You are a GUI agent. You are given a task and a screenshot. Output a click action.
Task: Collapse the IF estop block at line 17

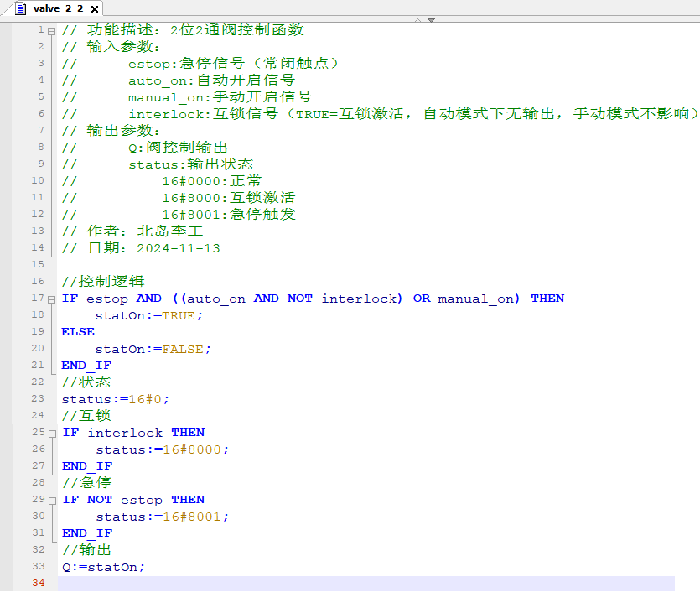(52, 299)
